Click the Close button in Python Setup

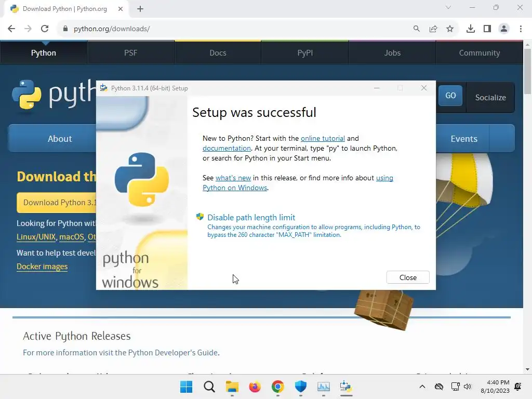click(x=408, y=277)
